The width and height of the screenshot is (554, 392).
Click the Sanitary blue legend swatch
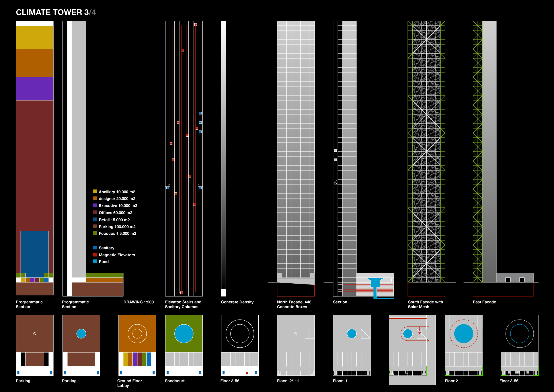(95, 248)
